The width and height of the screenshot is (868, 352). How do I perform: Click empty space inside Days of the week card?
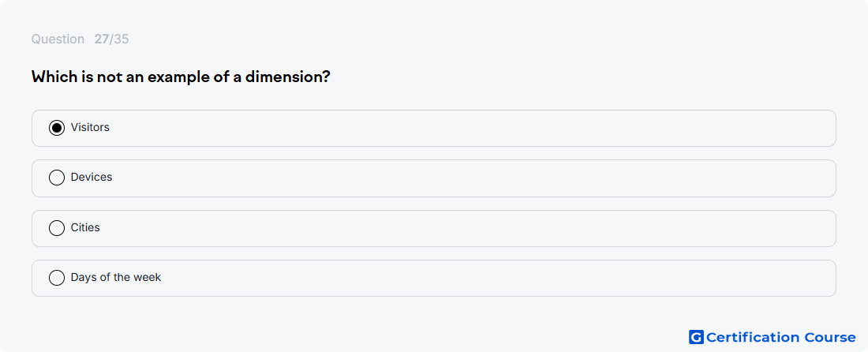[x=470, y=279]
